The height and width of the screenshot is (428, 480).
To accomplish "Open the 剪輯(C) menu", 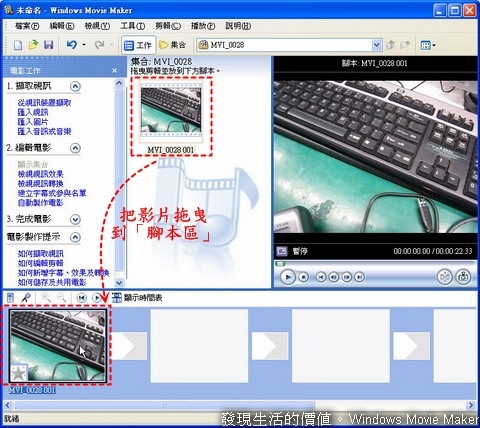I will pos(168,26).
